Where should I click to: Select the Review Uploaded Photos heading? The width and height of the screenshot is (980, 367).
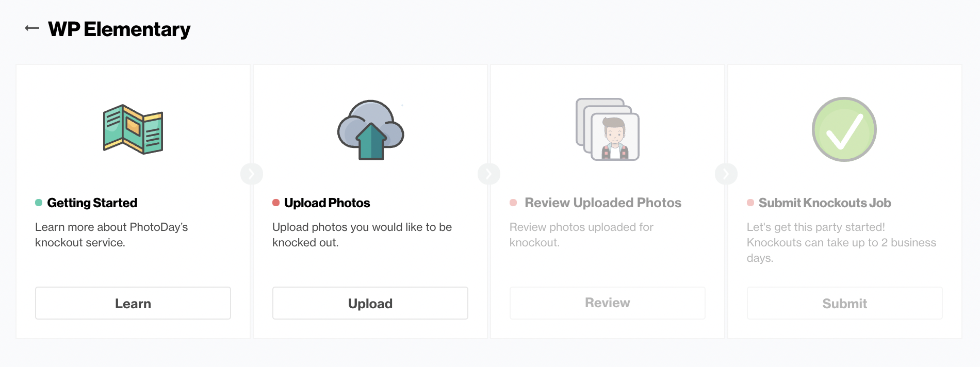pos(603,203)
